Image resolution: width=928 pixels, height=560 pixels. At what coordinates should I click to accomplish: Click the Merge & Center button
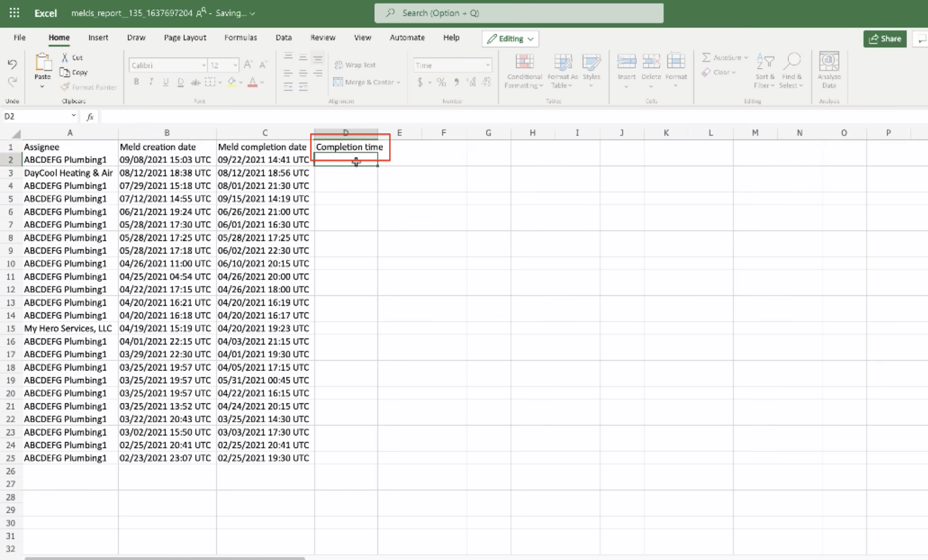pos(364,82)
